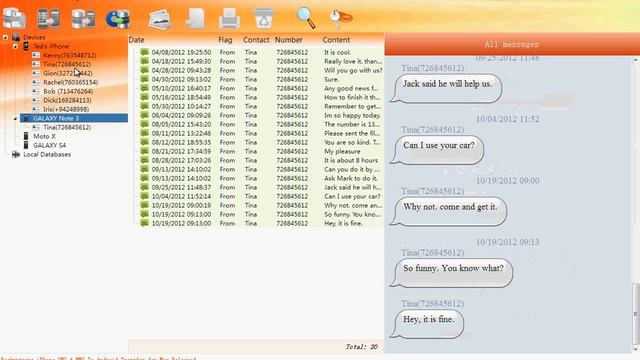Viewport: 640px width, 360px height.
Task: Click the chat panel vertical scrollbar thumb
Action: (x=636, y=313)
